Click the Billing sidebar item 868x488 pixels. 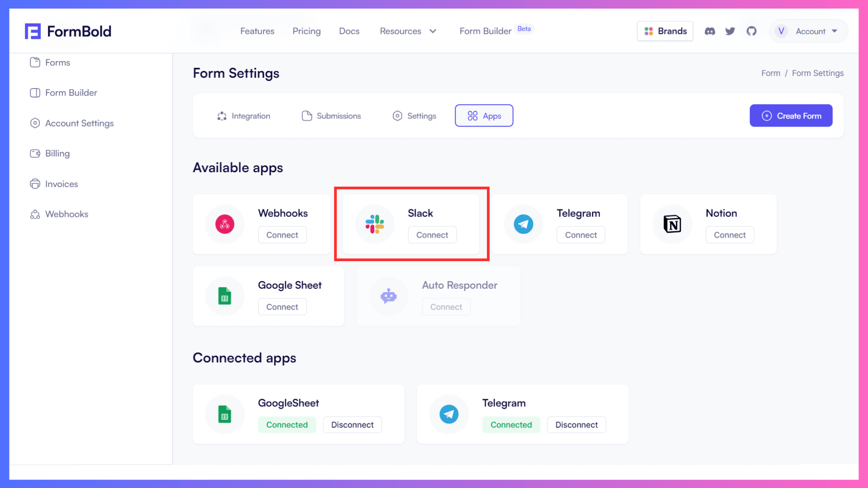click(x=57, y=153)
